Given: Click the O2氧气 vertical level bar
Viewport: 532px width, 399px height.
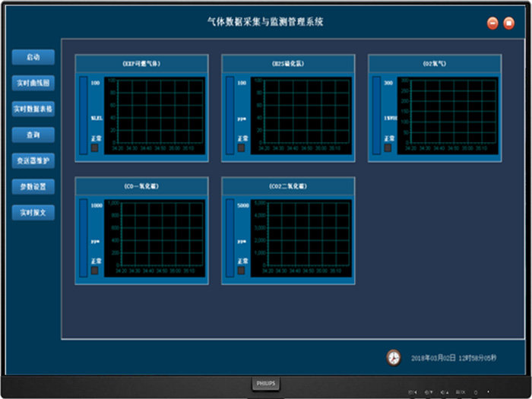Looking at the screenshot, I should point(376,114).
